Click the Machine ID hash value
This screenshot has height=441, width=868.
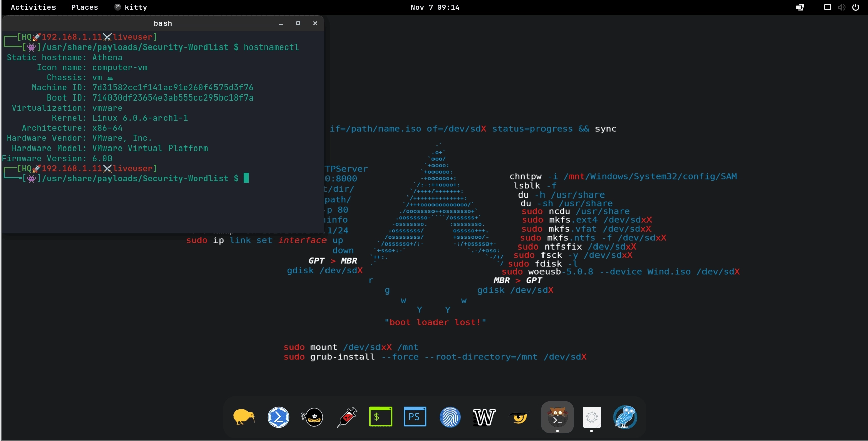[x=173, y=87]
